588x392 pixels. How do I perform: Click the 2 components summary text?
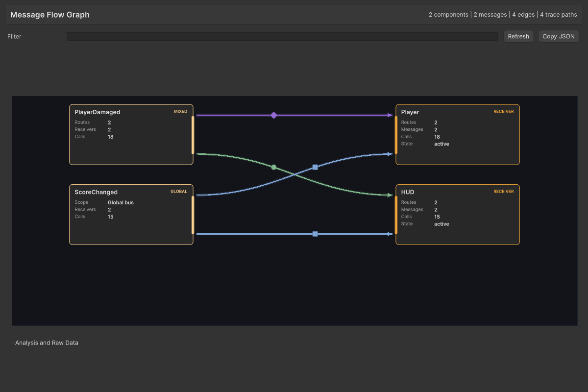[448, 15]
